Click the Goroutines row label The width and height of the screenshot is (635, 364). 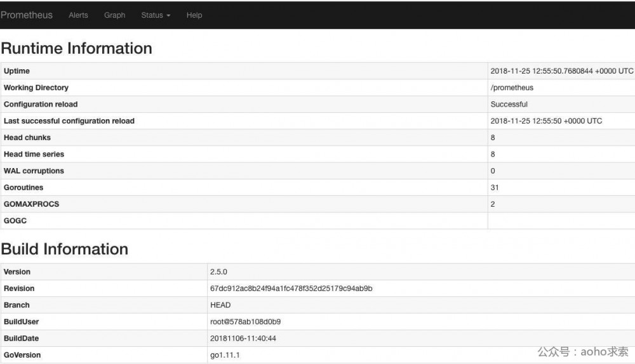point(23,187)
